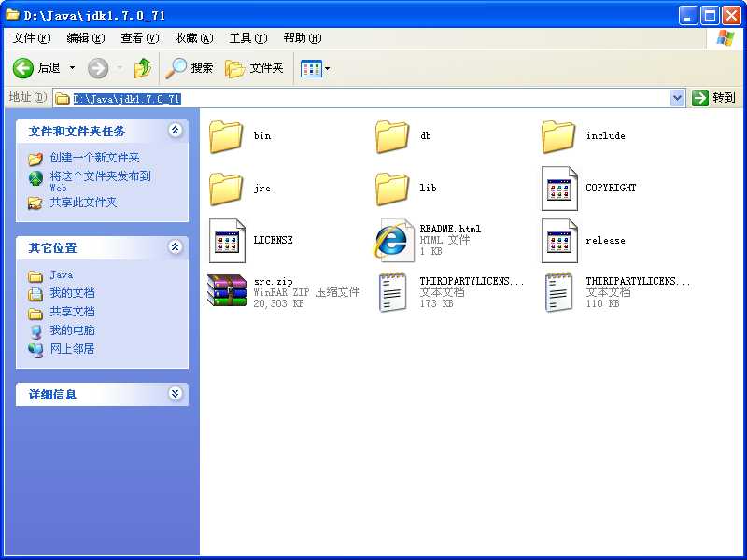The width and height of the screenshot is (747, 560).
Task: Click the create new folder task icon
Action: [x=35, y=158]
